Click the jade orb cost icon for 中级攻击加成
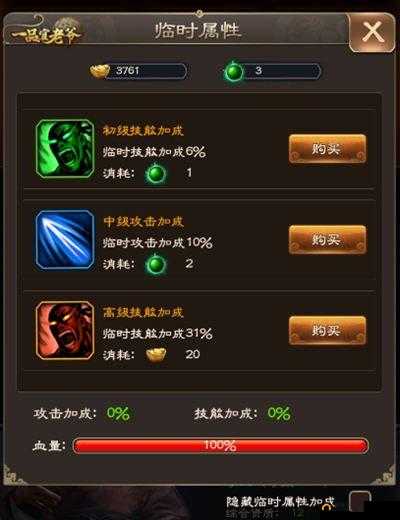Screen dimensions: 400x520 point(156,264)
